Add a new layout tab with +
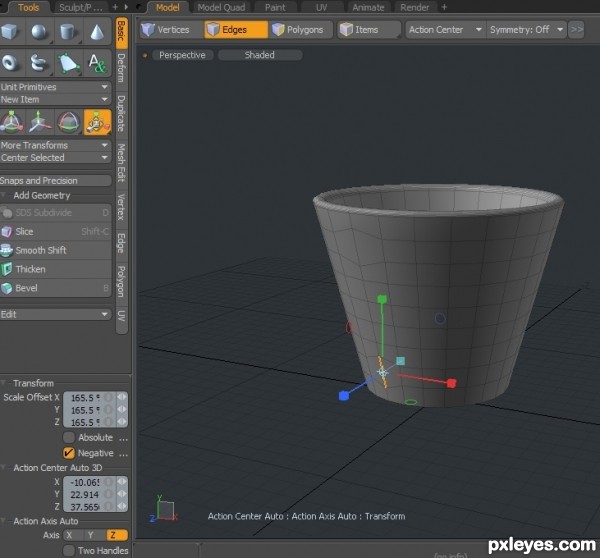The height and width of the screenshot is (558, 600). (x=444, y=7)
